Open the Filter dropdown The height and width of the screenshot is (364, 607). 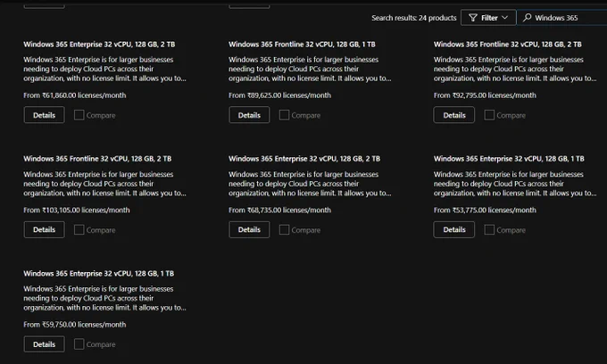(488, 18)
